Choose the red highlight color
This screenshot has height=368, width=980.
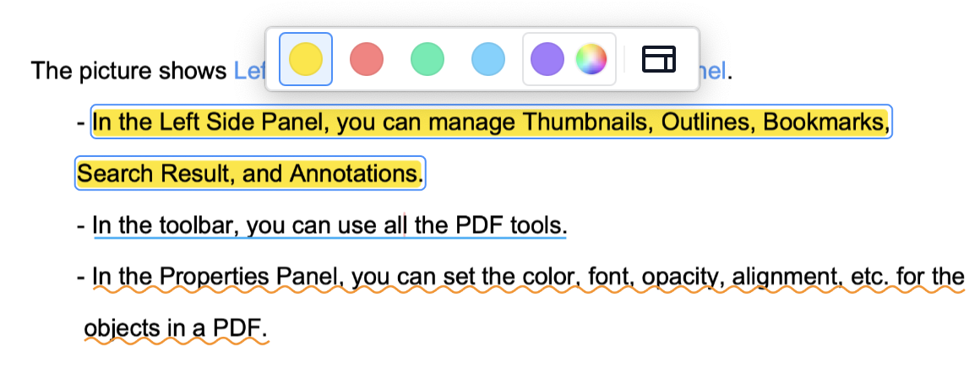click(x=367, y=59)
